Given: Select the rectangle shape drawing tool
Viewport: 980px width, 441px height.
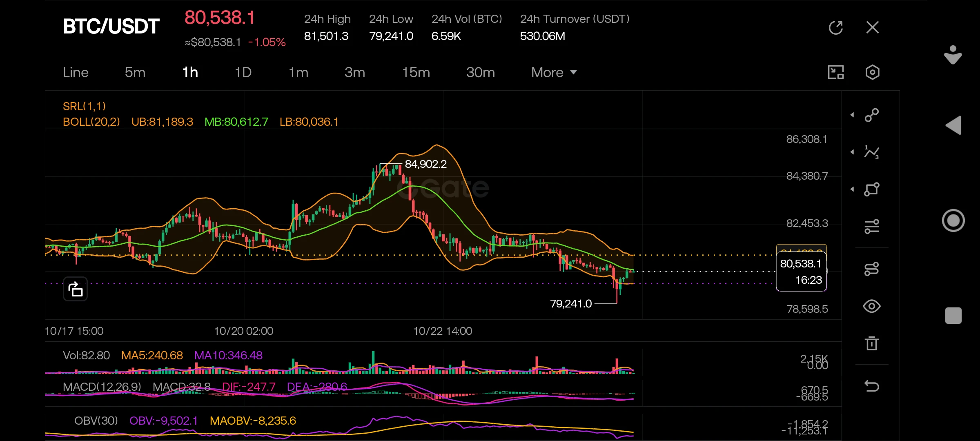Looking at the screenshot, I should 872,189.
